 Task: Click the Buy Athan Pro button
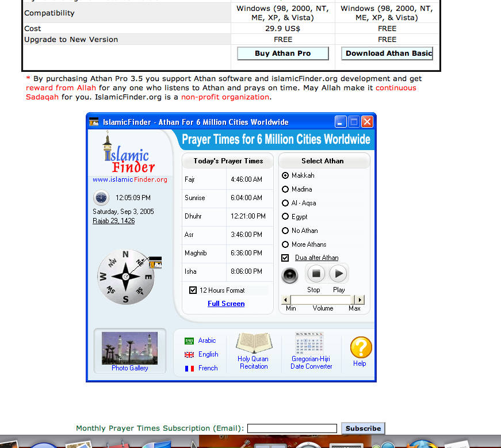[x=283, y=53]
